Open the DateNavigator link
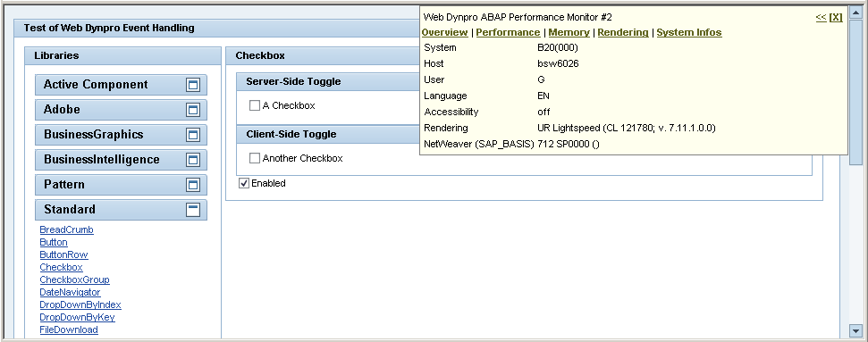The image size is (868, 342). click(71, 292)
